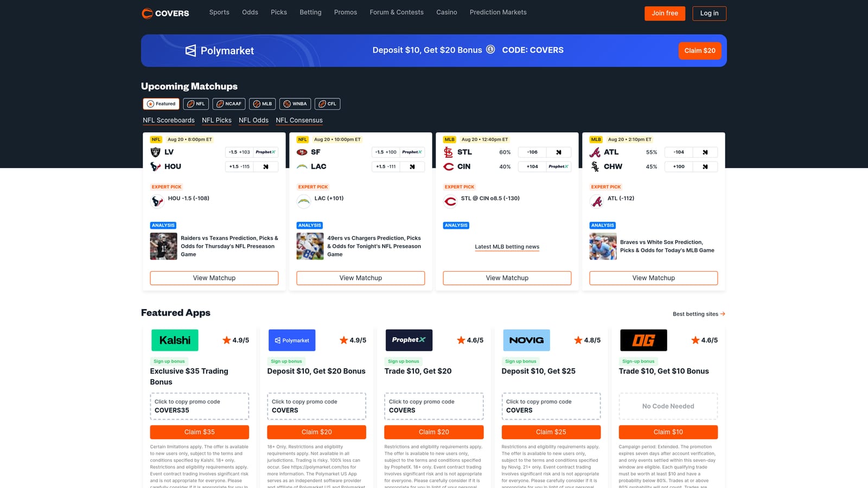Click the Raiders LV team logo
The image size is (868, 488).
coord(156,152)
